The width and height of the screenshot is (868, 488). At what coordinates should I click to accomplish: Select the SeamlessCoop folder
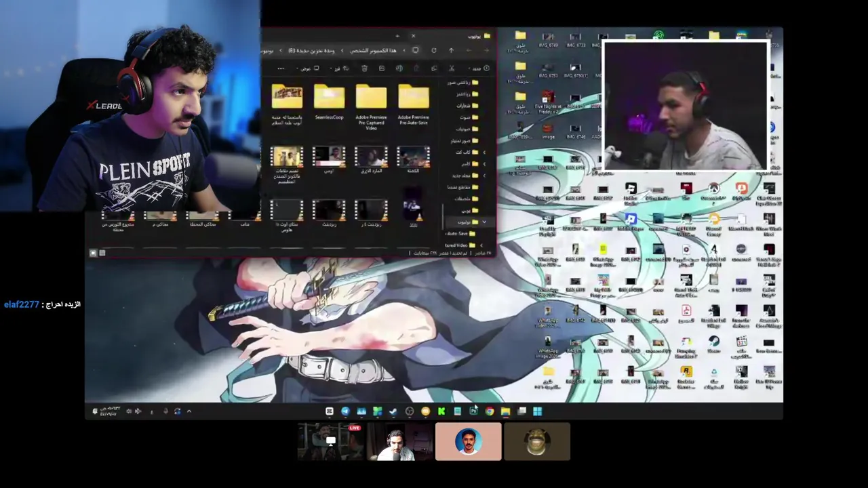pyautogui.click(x=329, y=102)
